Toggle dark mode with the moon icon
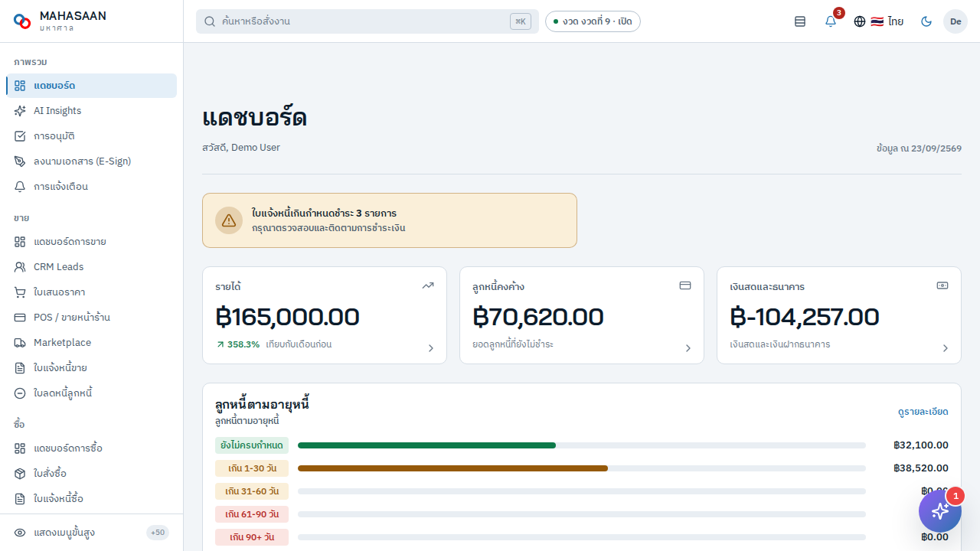 click(x=926, y=21)
